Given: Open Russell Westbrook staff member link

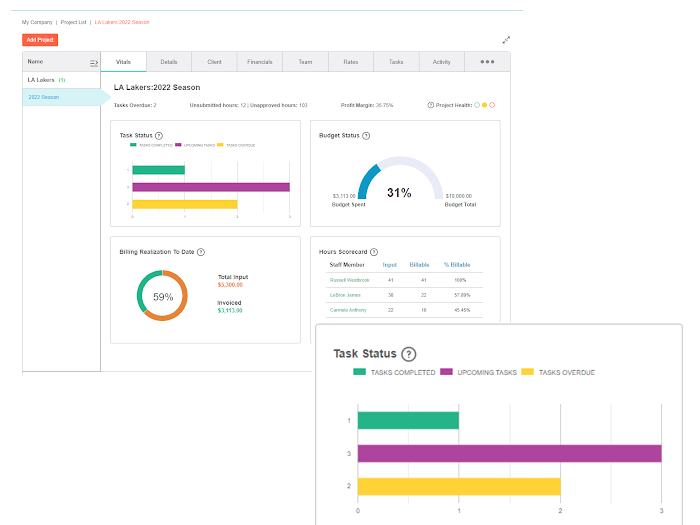Looking at the screenshot, I should (350, 280).
